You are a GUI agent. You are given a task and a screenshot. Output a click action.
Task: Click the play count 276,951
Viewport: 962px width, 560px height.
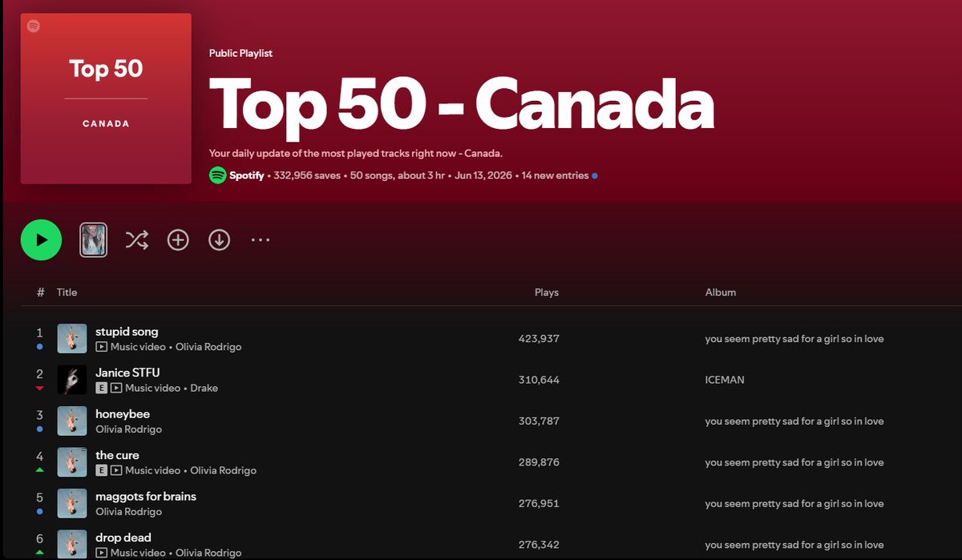point(539,504)
